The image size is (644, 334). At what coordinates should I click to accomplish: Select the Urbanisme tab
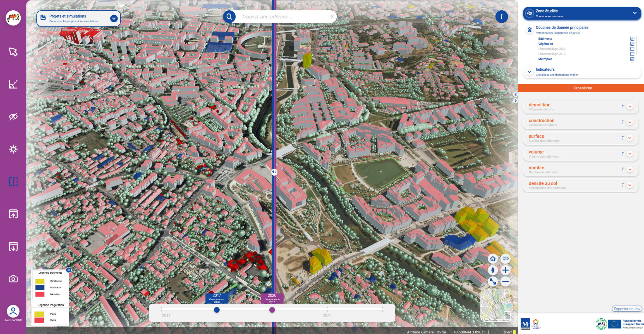581,88
